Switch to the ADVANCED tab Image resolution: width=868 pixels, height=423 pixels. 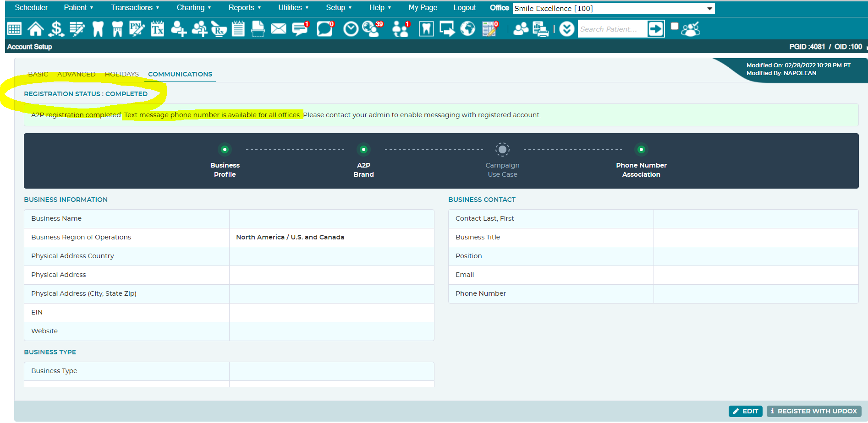coord(76,74)
